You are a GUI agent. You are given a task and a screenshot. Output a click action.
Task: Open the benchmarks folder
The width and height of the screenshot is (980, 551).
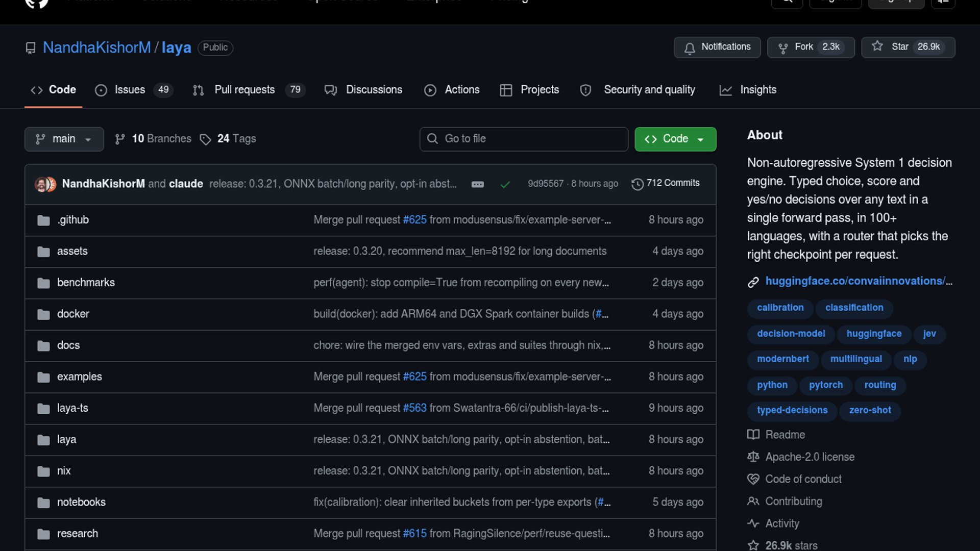(x=86, y=283)
